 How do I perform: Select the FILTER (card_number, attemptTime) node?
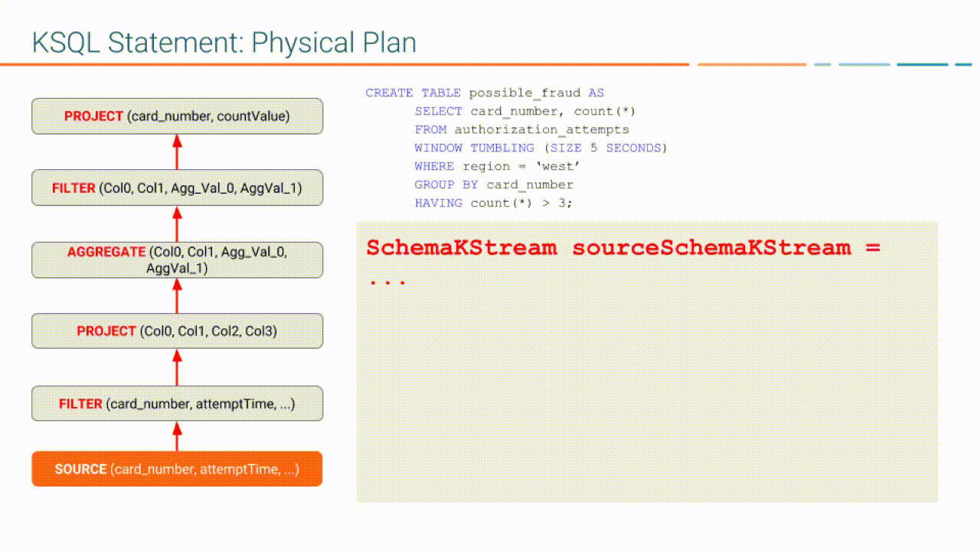click(176, 403)
